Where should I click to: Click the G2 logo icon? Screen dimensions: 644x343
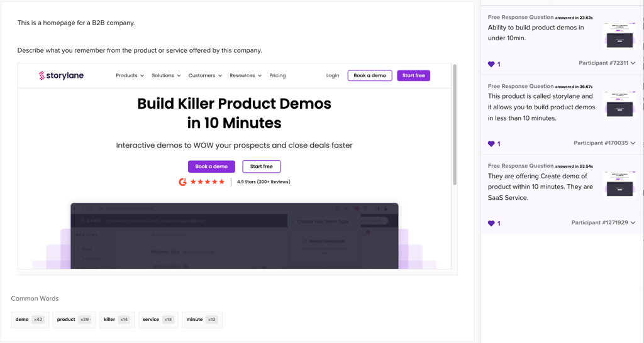click(x=183, y=182)
